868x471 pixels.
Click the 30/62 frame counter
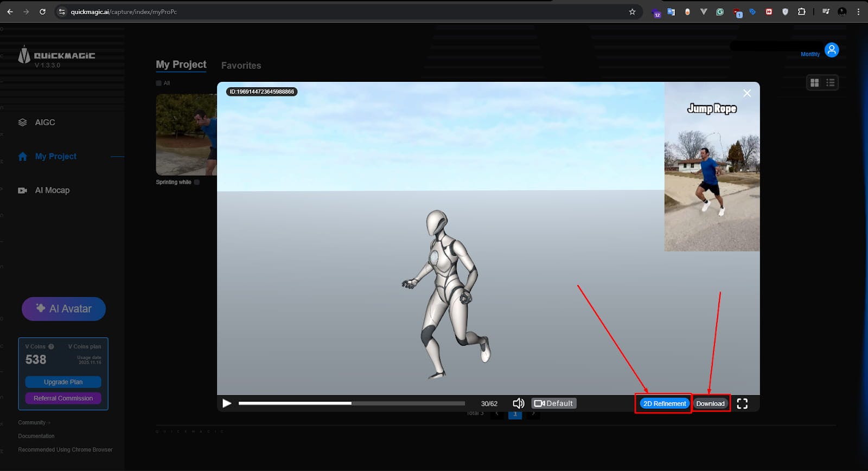[x=489, y=404]
